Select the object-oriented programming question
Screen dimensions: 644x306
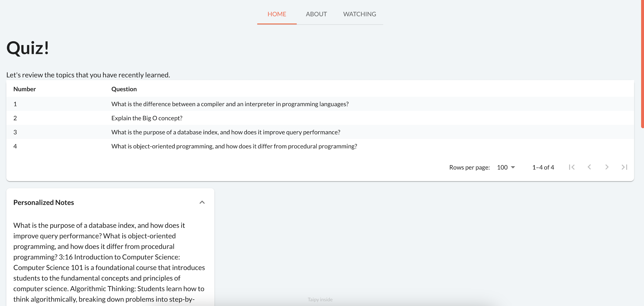234,146
